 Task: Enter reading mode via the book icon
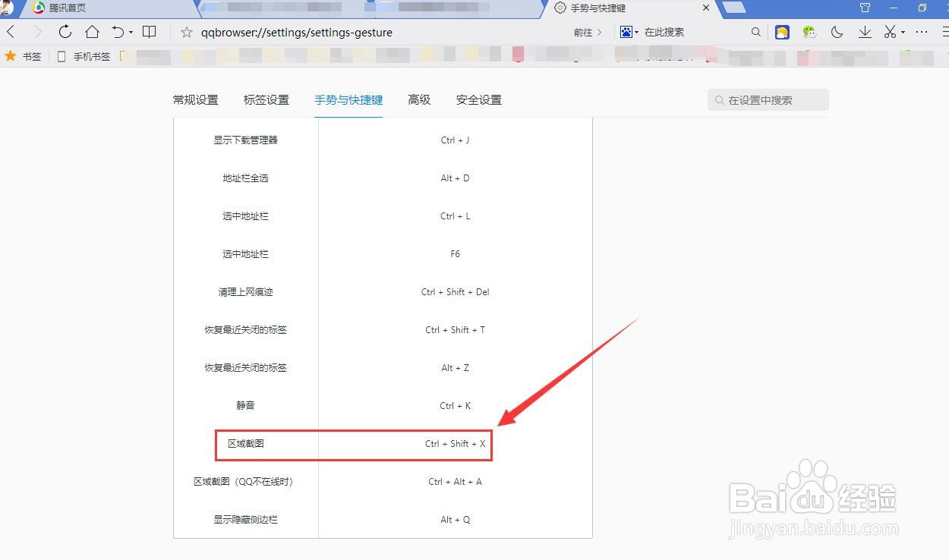[149, 32]
